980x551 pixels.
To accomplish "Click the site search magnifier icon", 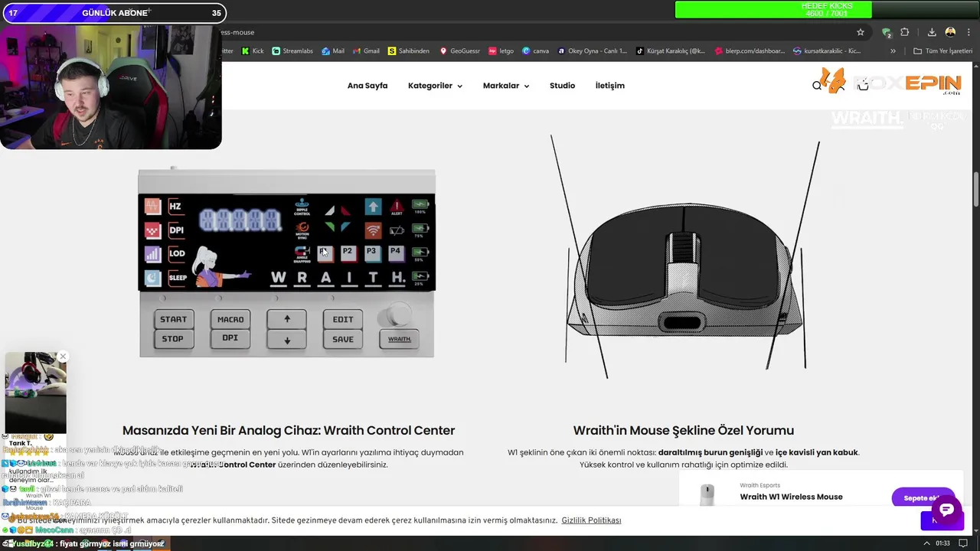I will (x=817, y=86).
